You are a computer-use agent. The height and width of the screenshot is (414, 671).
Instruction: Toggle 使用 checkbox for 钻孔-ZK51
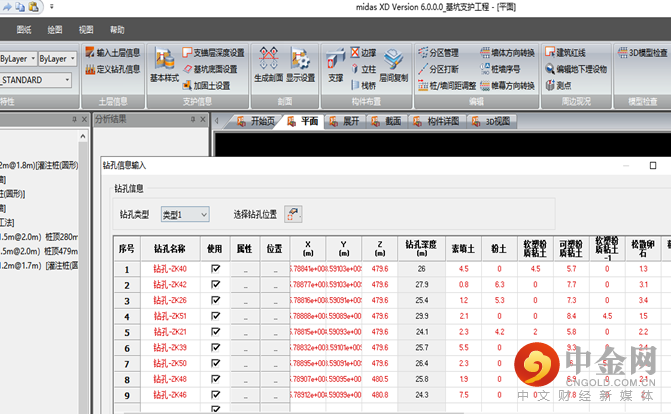(x=216, y=316)
